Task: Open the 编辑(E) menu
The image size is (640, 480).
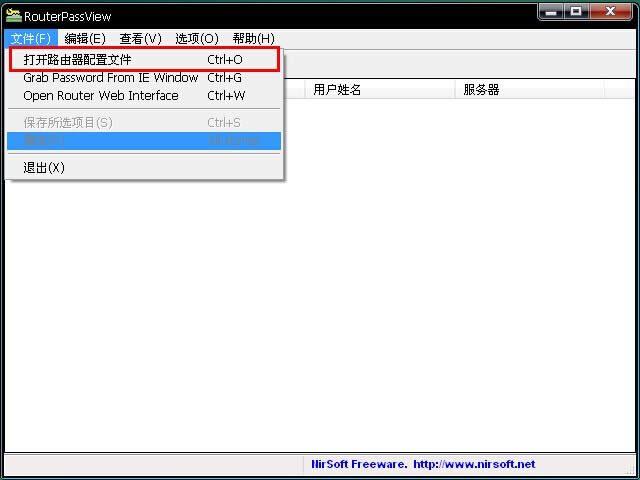Action: click(x=84, y=39)
